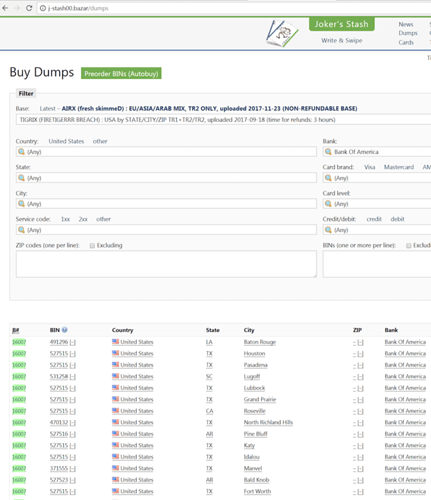Click Preorder BINs (Autobuy) button
This screenshot has height=500, width=431.
click(x=121, y=73)
